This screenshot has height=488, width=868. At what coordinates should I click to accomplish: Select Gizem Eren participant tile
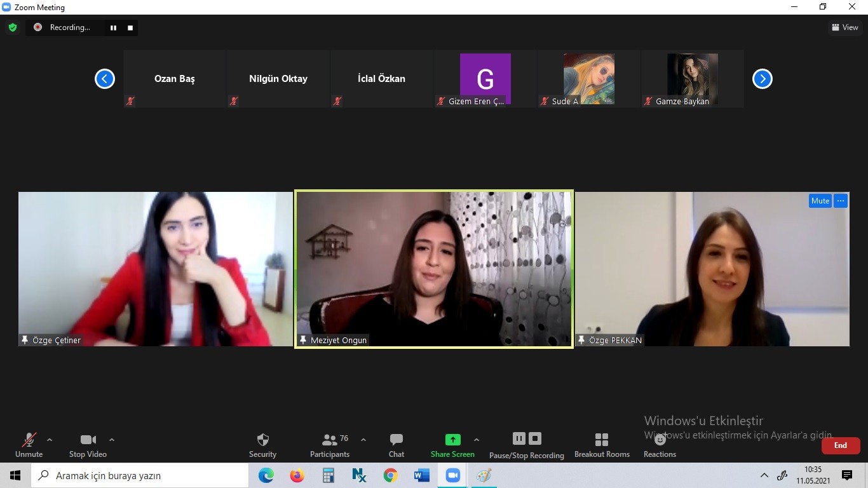click(x=485, y=79)
